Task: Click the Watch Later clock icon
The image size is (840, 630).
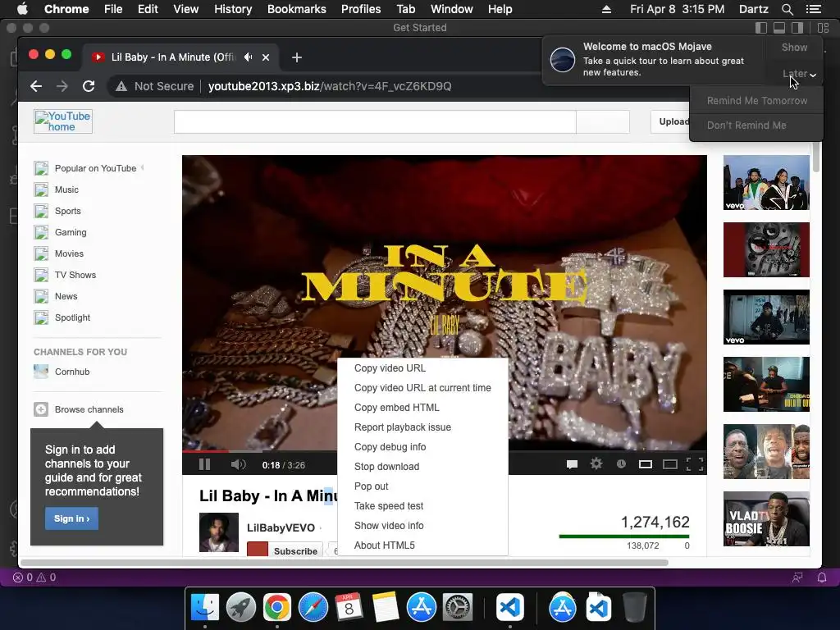Action: point(622,464)
